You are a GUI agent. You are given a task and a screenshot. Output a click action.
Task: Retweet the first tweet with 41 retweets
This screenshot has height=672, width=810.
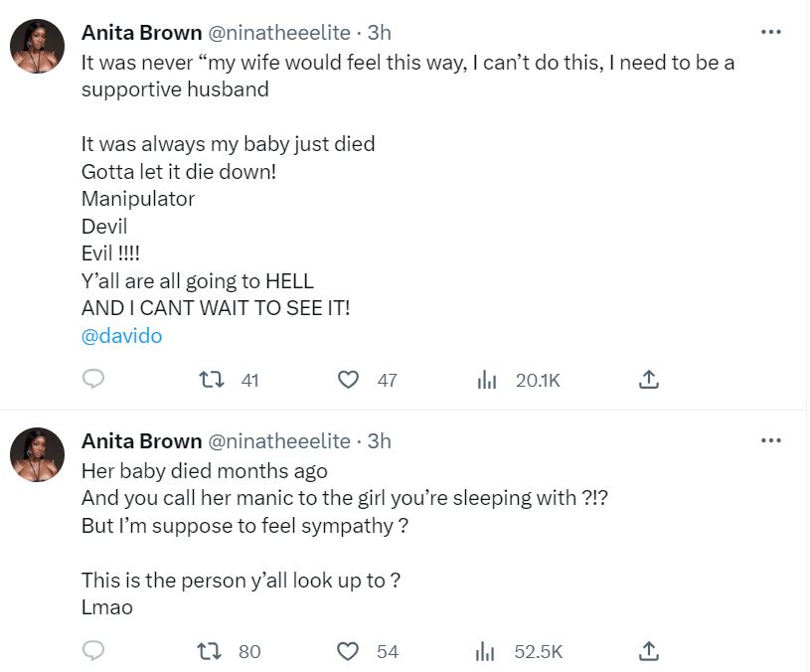click(212, 379)
